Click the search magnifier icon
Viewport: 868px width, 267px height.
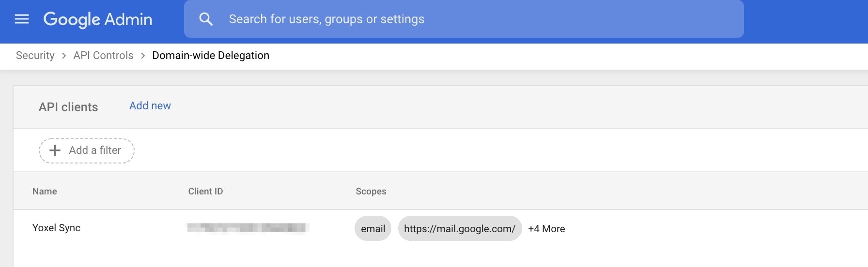[206, 19]
